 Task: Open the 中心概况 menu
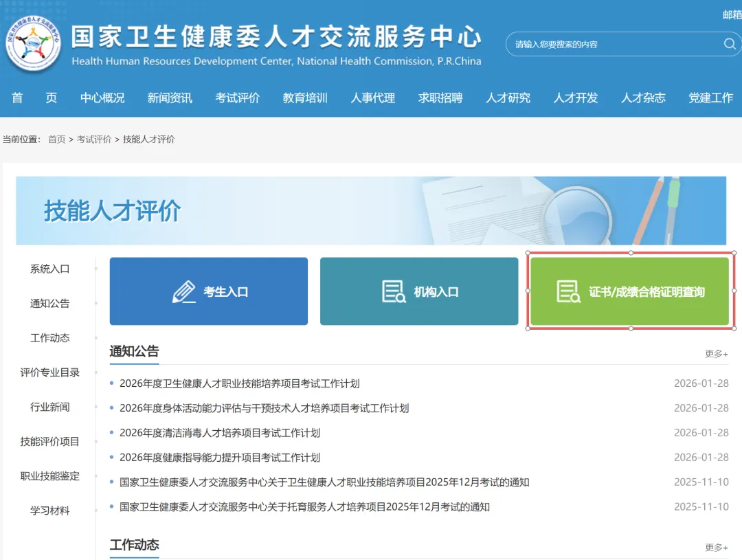tap(102, 98)
